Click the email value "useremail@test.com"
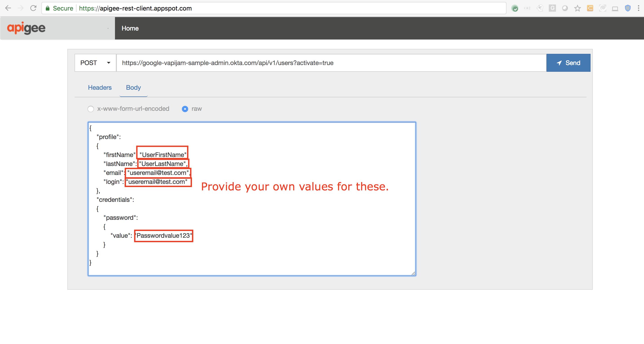 click(x=158, y=173)
